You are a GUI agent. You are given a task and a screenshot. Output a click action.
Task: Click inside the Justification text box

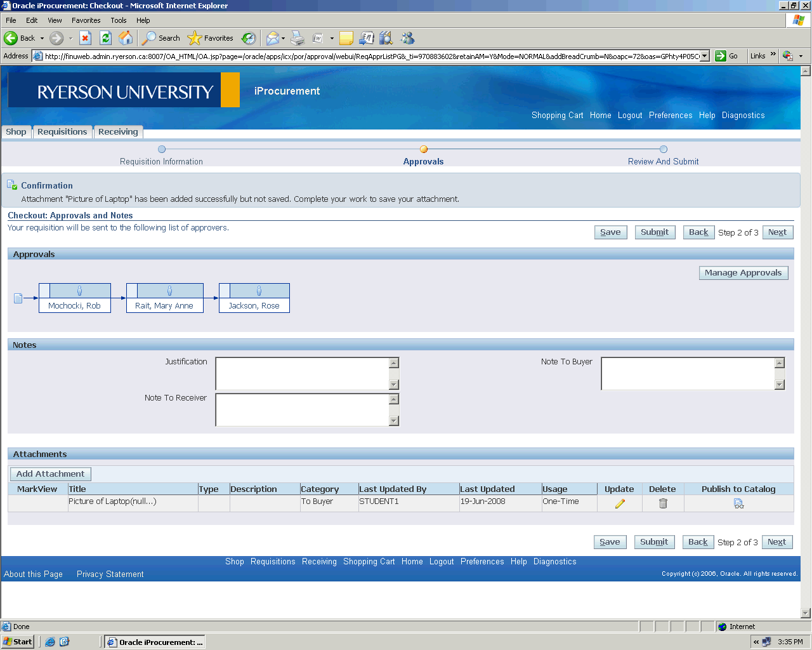pyautogui.click(x=302, y=373)
